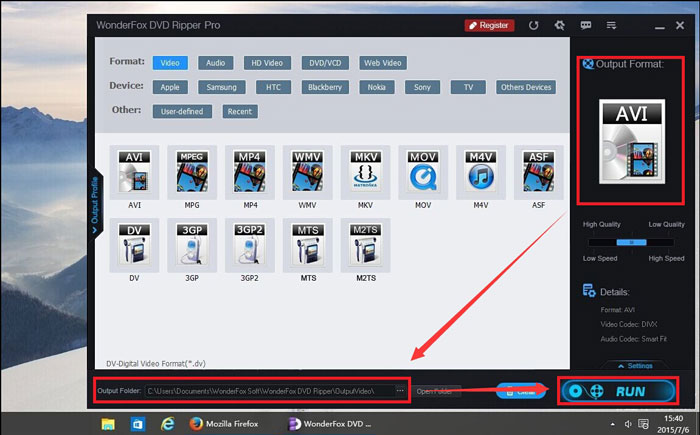The image size is (700, 435).
Task: Pick the 3GP2 format icon
Action: click(250, 245)
